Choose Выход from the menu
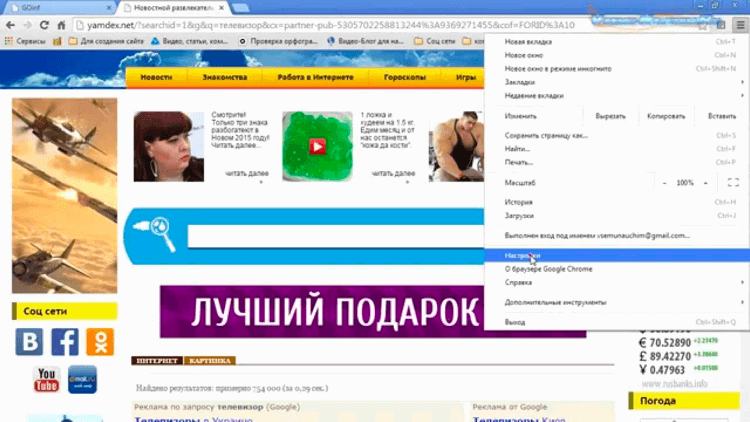The image size is (750, 422). click(617, 322)
